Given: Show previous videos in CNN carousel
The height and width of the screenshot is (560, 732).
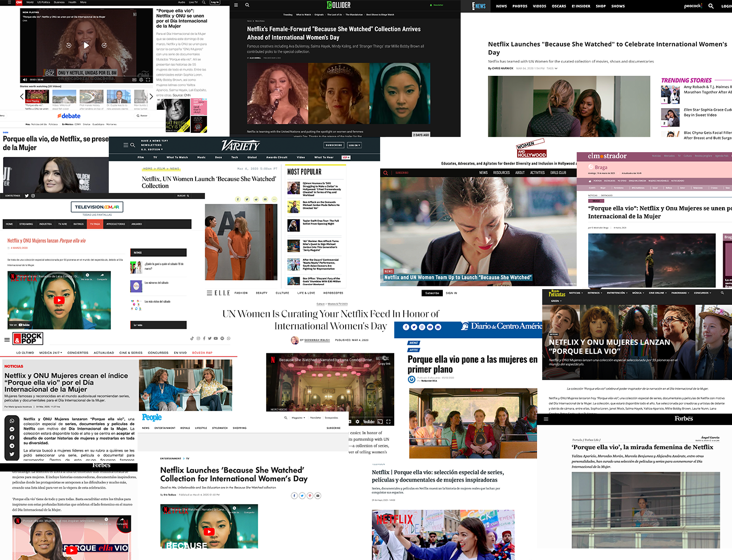Looking at the screenshot, I should tap(21, 97).
